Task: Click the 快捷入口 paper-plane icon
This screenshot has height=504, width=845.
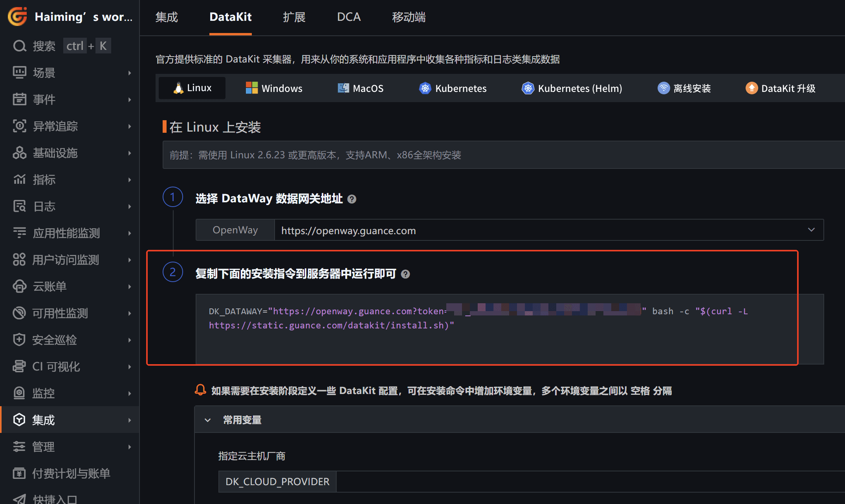Action: point(19,499)
